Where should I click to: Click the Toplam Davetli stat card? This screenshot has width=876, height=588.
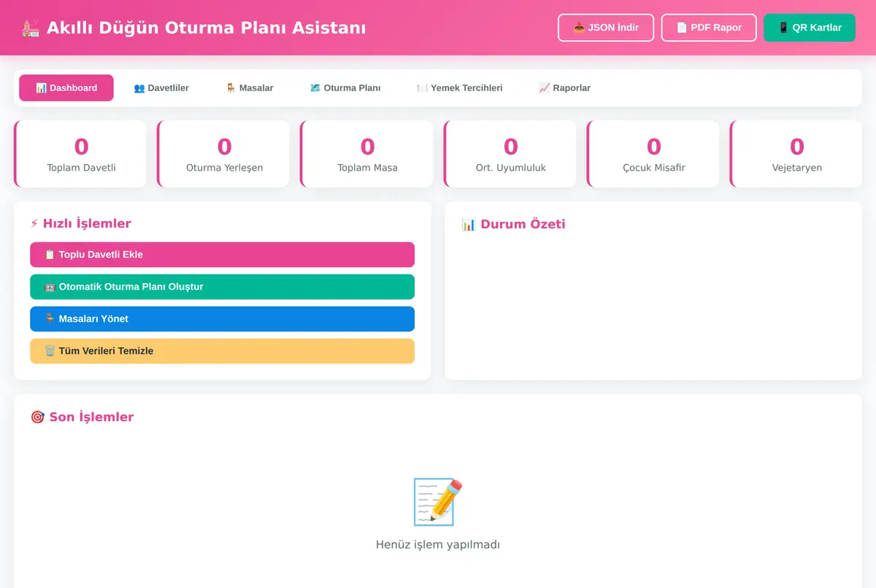(x=80, y=154)
